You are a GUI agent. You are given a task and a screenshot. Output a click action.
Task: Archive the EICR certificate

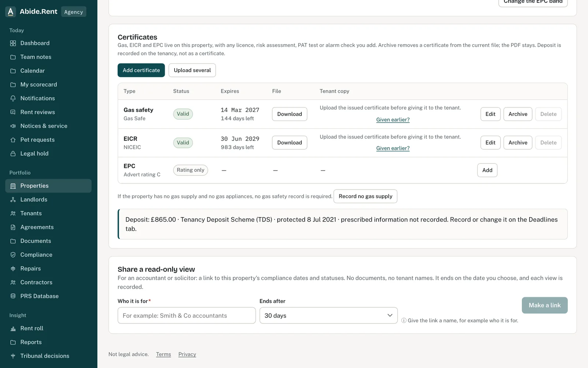518,143
